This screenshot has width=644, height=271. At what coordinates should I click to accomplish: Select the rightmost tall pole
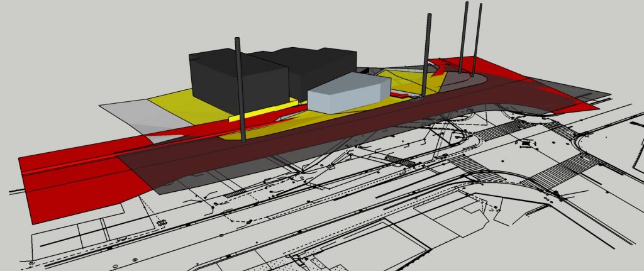(x=477, y=40)
